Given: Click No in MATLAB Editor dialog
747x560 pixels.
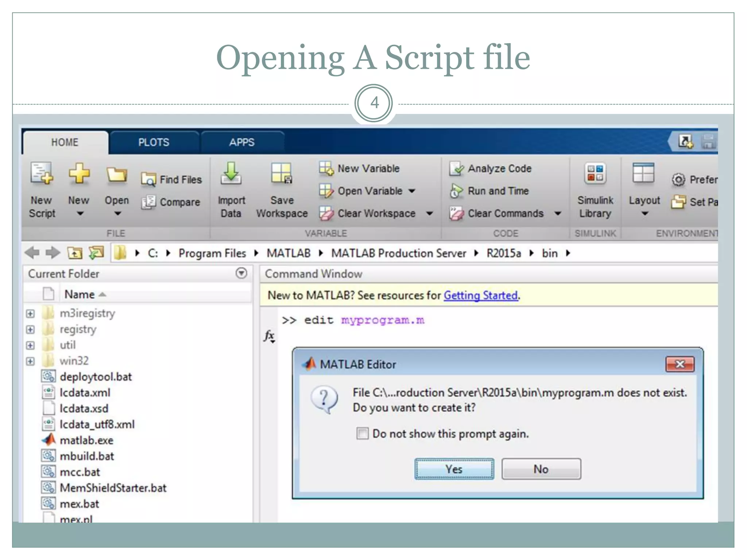Looking at the screenshot, I should (541, 469).
